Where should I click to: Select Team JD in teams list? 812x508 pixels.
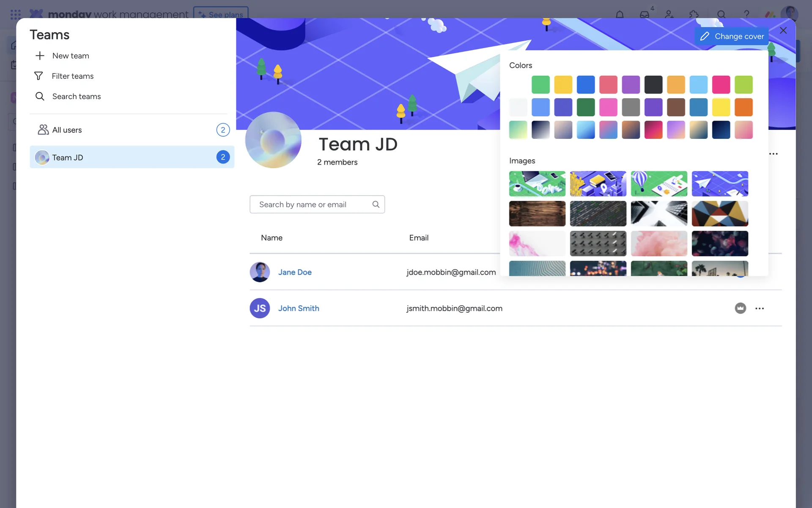click(x=68, y=157)
